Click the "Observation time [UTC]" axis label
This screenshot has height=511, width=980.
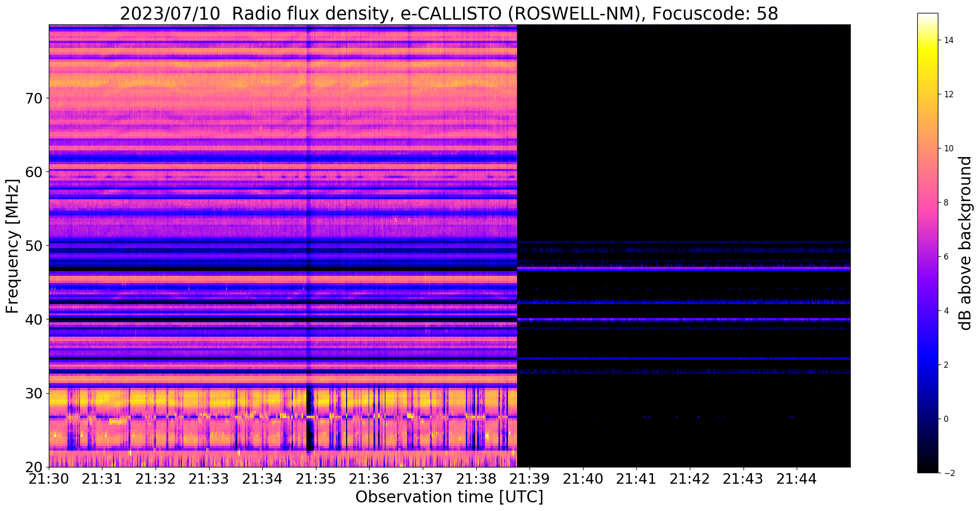[x=449, y=497]
